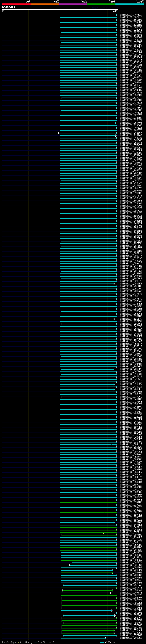Select hit label UniRef100_B1GS30
Image resolution: width=146 pixels, height=644 pixels.
131,319
